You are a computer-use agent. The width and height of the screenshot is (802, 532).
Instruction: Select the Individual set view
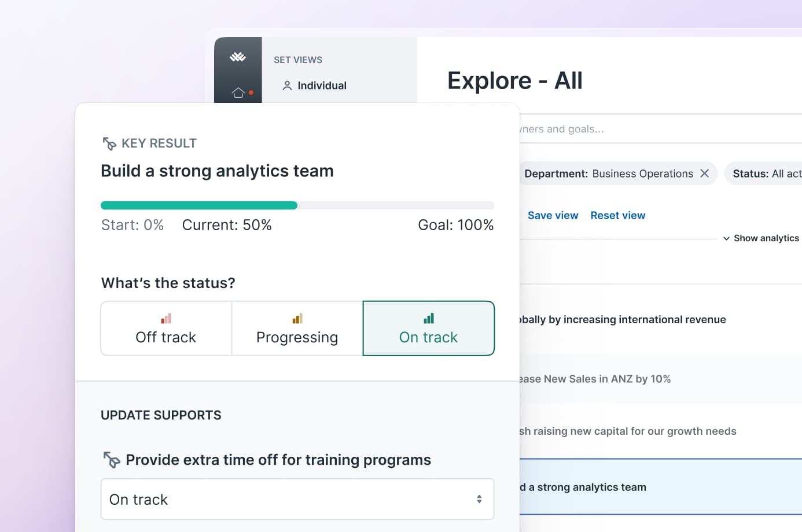[321, 85]
